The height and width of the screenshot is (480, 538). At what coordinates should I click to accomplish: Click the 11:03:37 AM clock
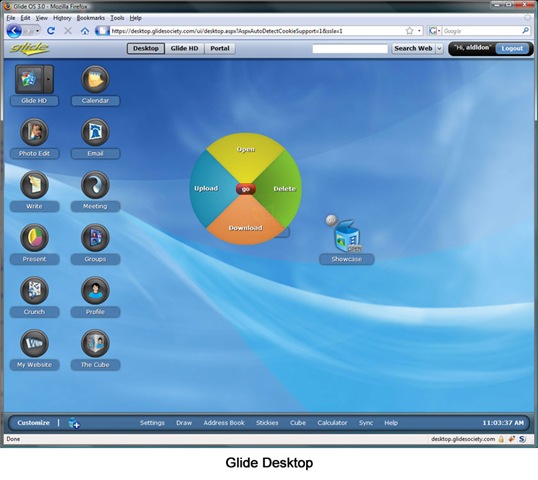click(503, 423)
